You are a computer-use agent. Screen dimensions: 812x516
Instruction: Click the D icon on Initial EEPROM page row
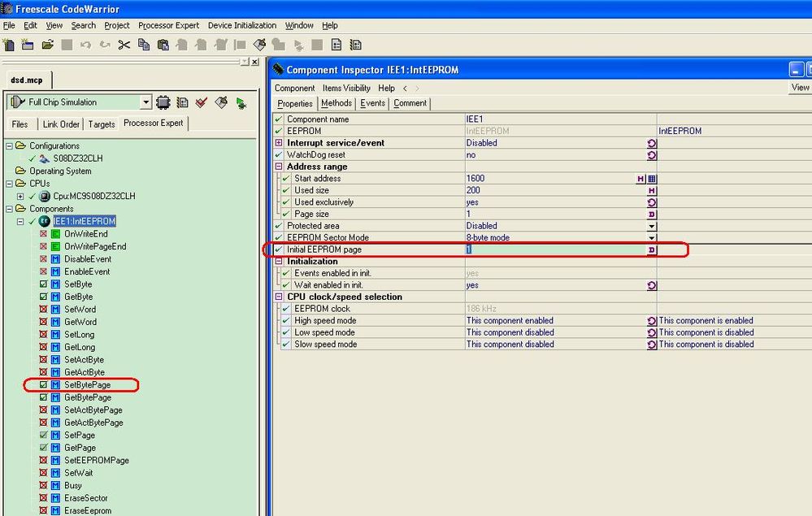[x=652, y=250]
